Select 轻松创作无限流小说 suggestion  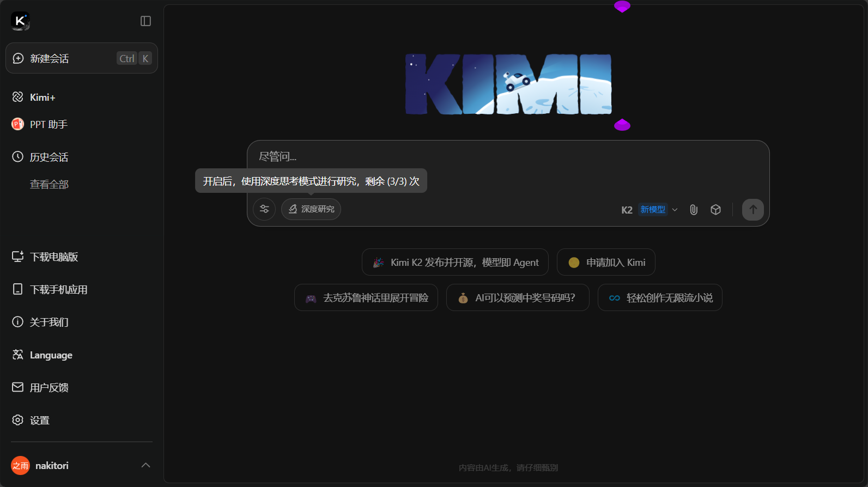pyautogui.click(x=660, y=298)
